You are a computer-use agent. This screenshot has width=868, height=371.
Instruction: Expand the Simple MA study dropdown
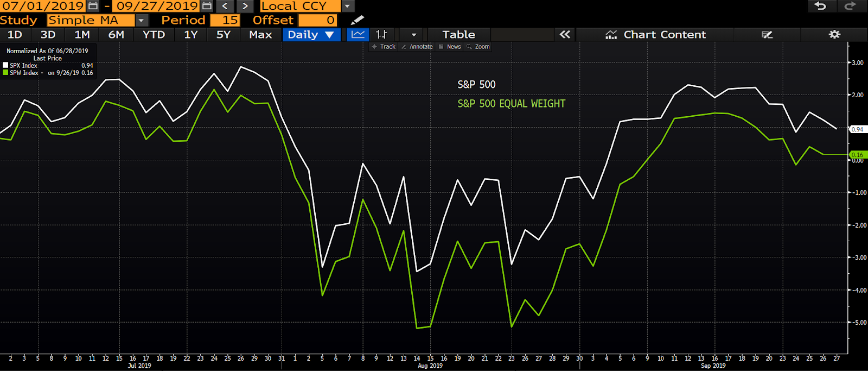pos(141,20)
